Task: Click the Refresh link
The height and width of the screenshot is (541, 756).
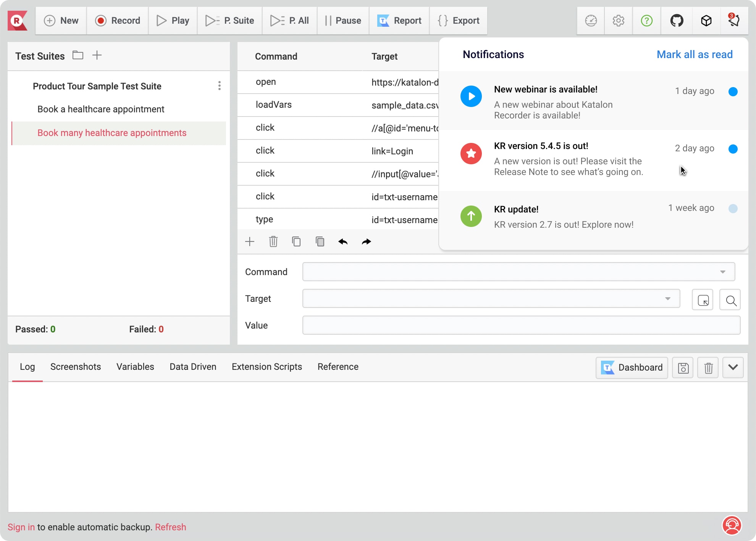Action: point(170,527)
